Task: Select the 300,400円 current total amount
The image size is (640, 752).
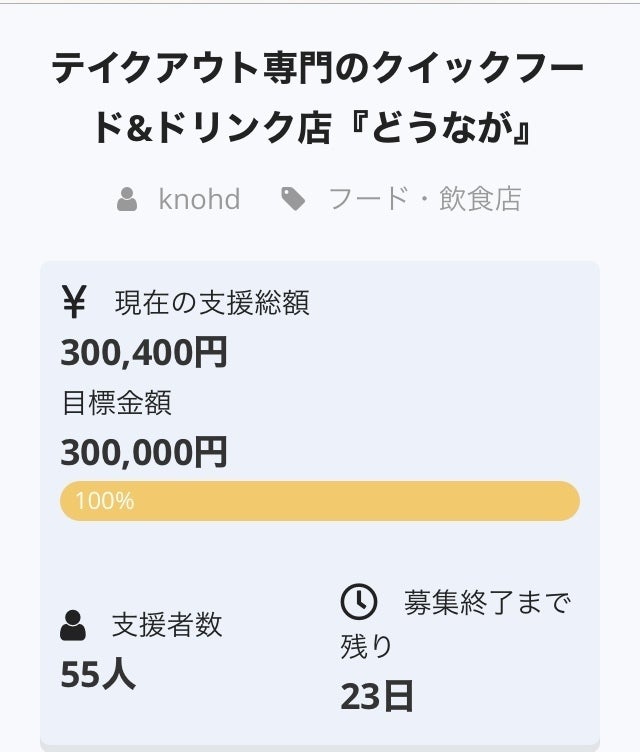Action: tap(144, 352)
